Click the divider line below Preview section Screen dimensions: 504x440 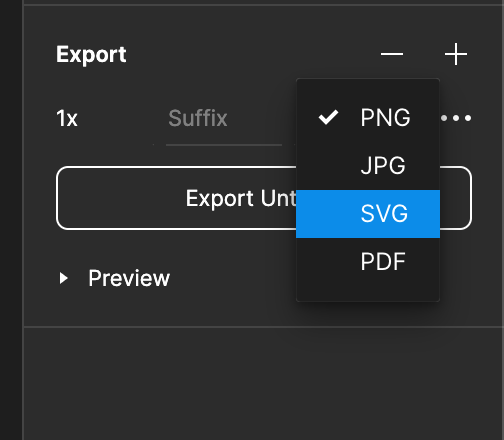[x=264, y=327]
